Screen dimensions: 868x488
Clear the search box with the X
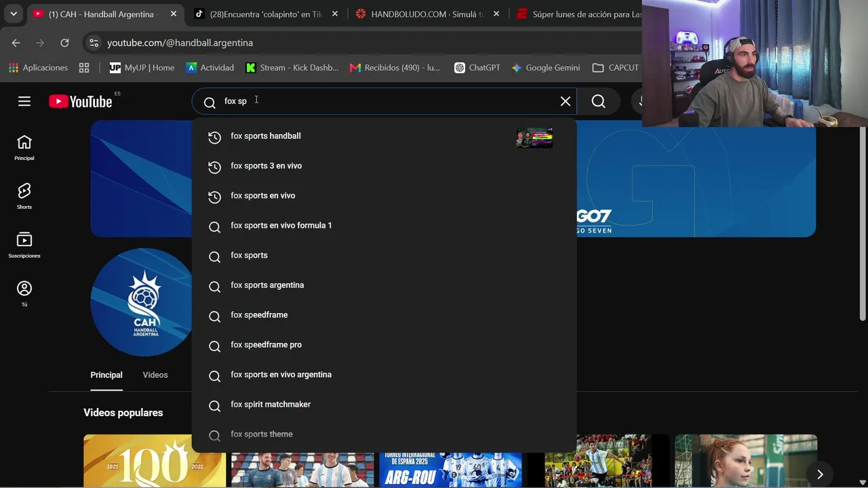tap(566, 101)
